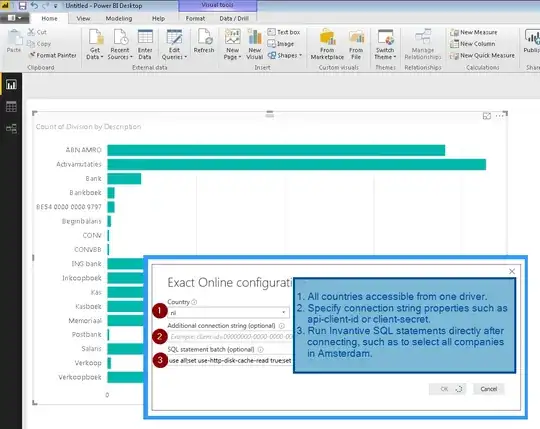Insert an Image
The height and width of the screenshot is (429, 540).
tap(281, 44)
